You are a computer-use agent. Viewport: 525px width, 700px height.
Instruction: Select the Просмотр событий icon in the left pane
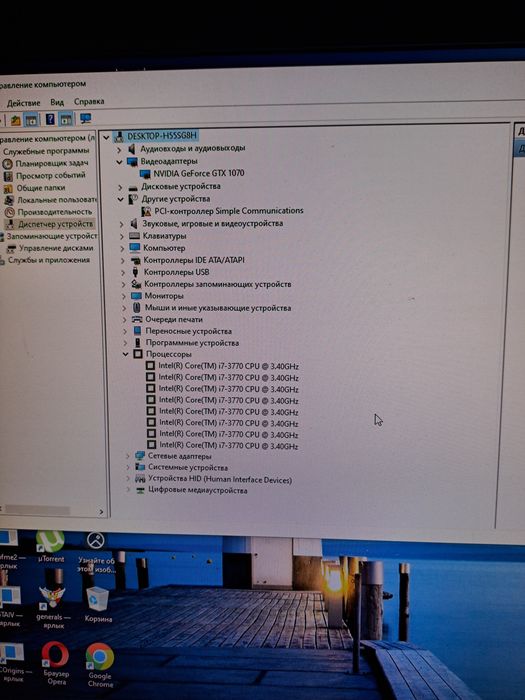pos(8,176)
